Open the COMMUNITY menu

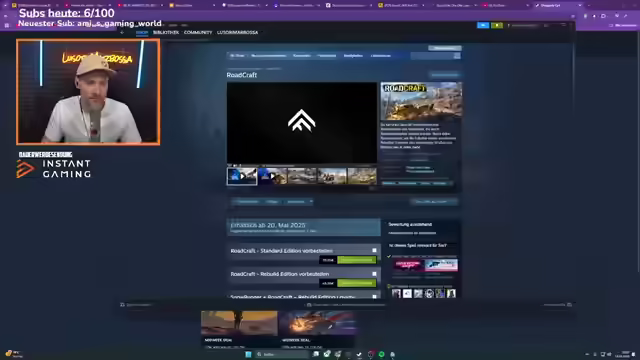pyautogui.click(x=198, y=32)
